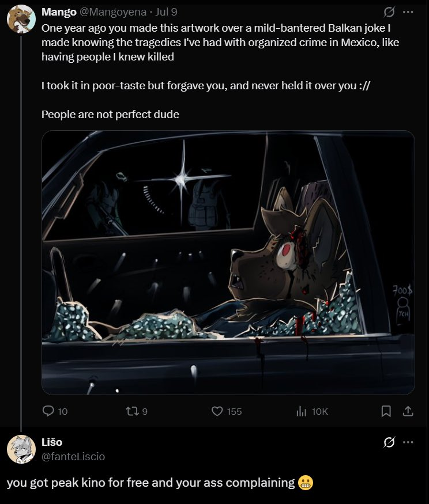Open Lišo's display name link
Screen dimensions: 429x504
pyautogui.click(x=52, y=442)
